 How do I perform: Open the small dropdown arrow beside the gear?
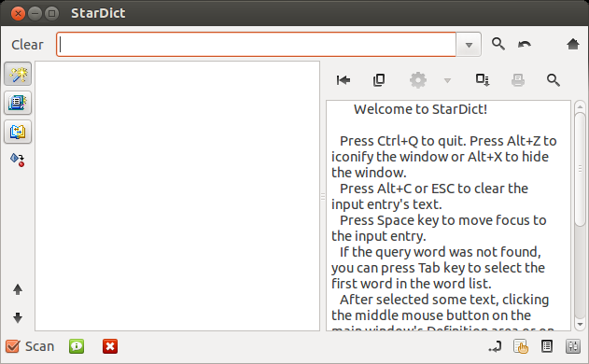coord(447,80)
